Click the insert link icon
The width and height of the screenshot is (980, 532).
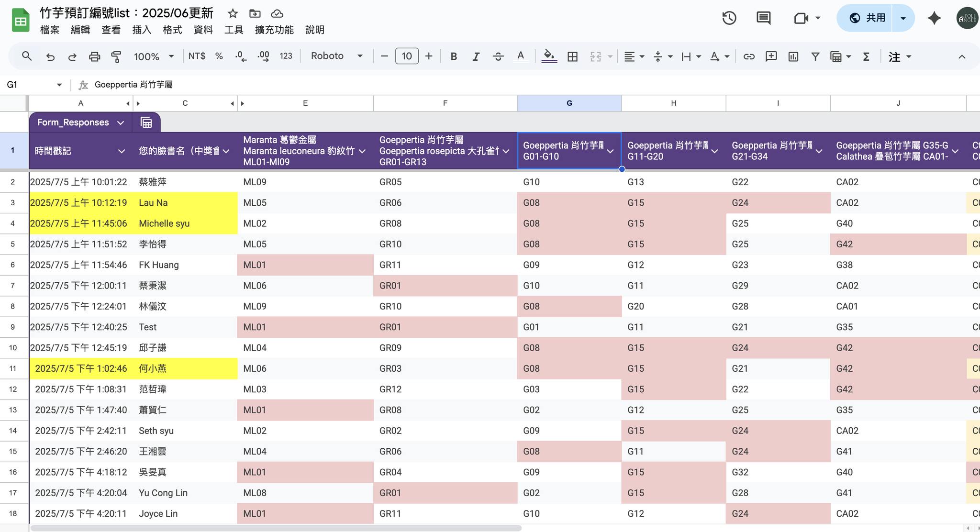click(x=749, y=56)
